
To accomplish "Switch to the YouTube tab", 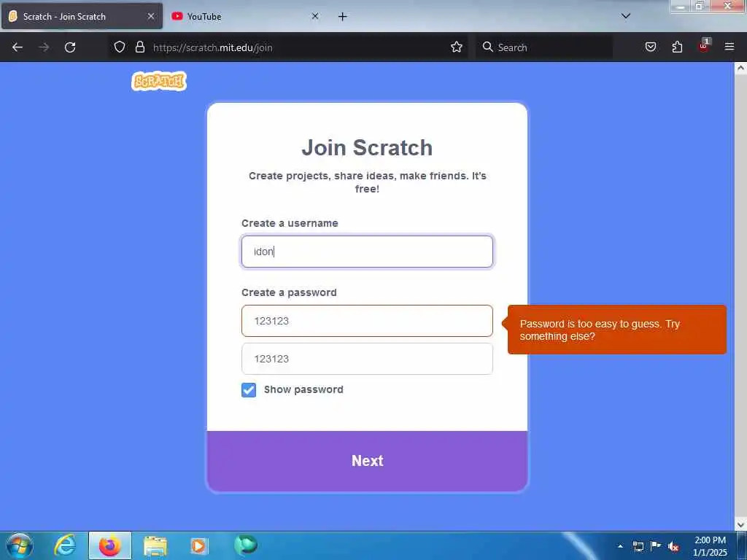I will click(x=245, y=16).
